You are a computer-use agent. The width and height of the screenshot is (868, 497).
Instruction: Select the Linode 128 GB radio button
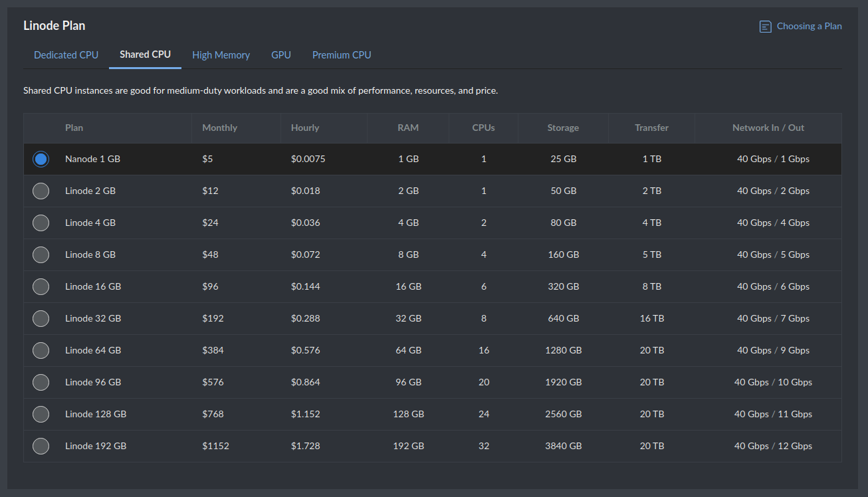41,415
